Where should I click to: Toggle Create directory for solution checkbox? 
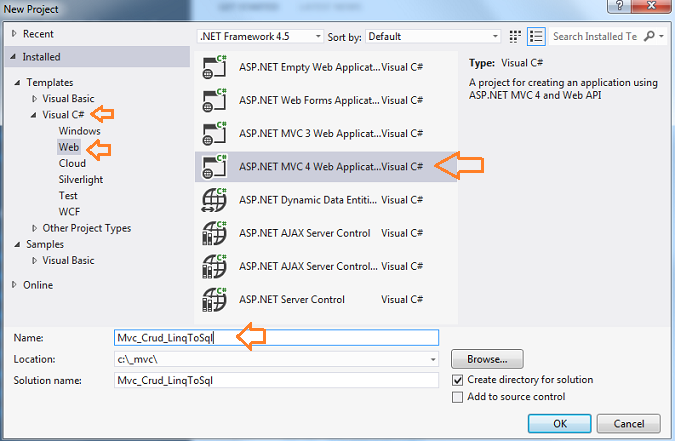[457, 380]
